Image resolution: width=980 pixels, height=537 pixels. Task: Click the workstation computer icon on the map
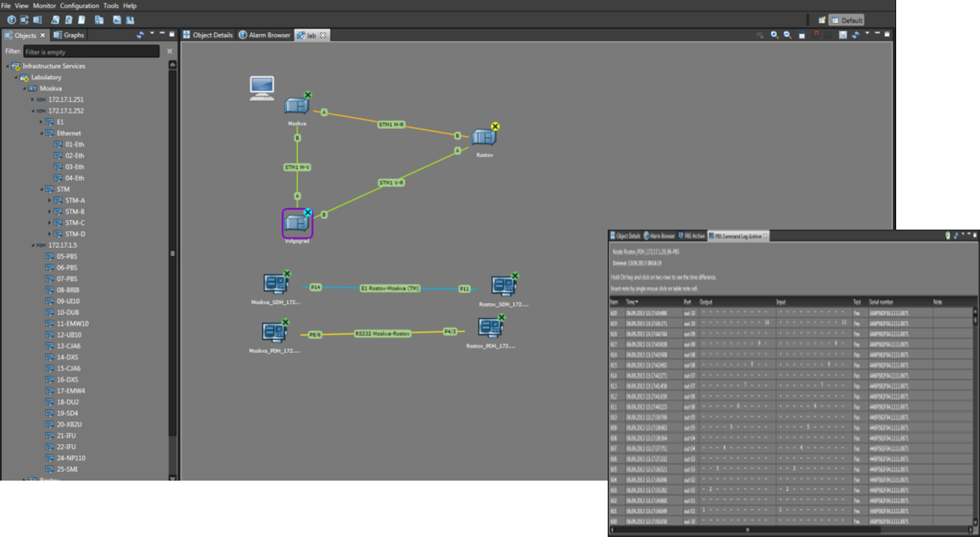(x=262, y=88)
